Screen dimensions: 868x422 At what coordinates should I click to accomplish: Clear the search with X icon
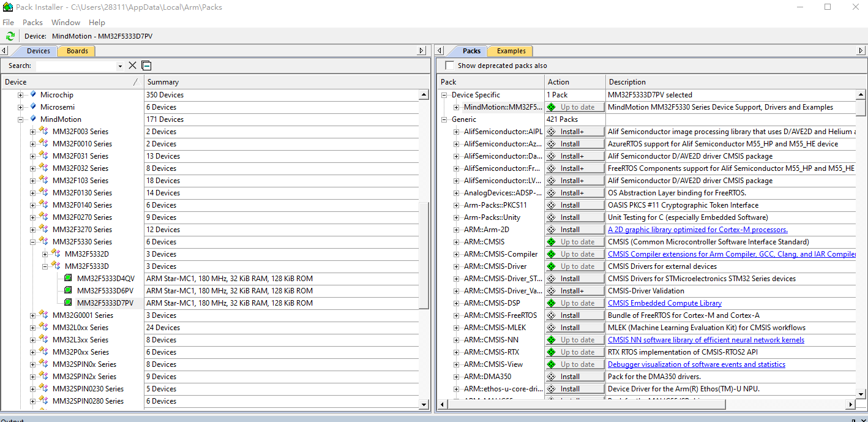click(132, 66)
